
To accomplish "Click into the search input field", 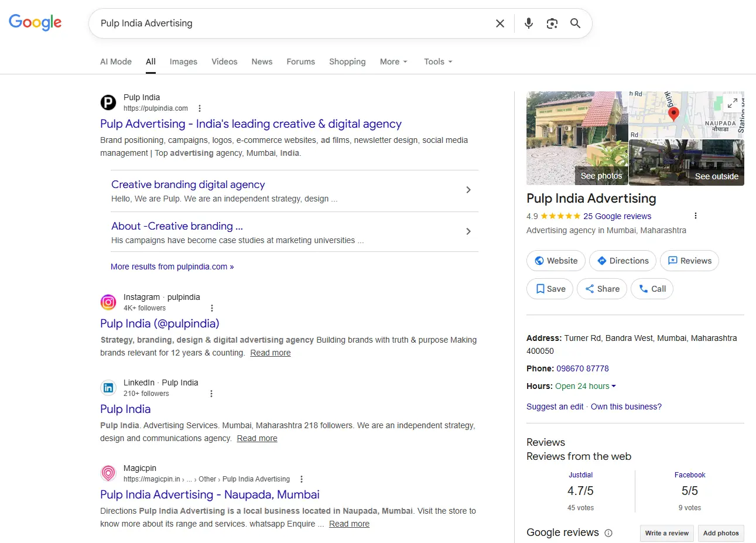I will click(293, 23).
